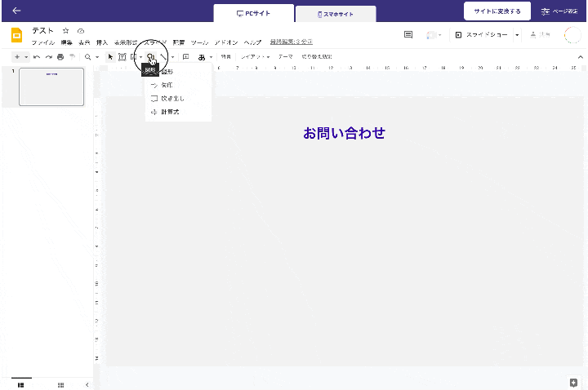Star the テスト presentation
Viewport: 588px width, 390px height.
66,30
